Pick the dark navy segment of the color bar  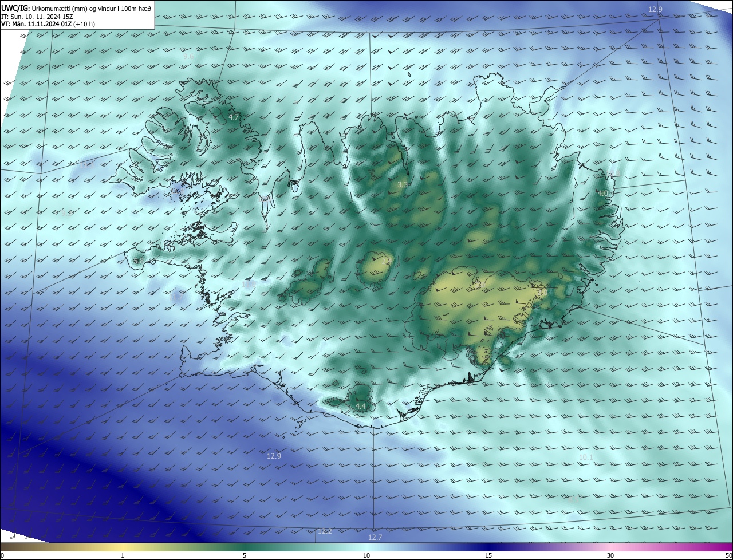tap(488, 547)
